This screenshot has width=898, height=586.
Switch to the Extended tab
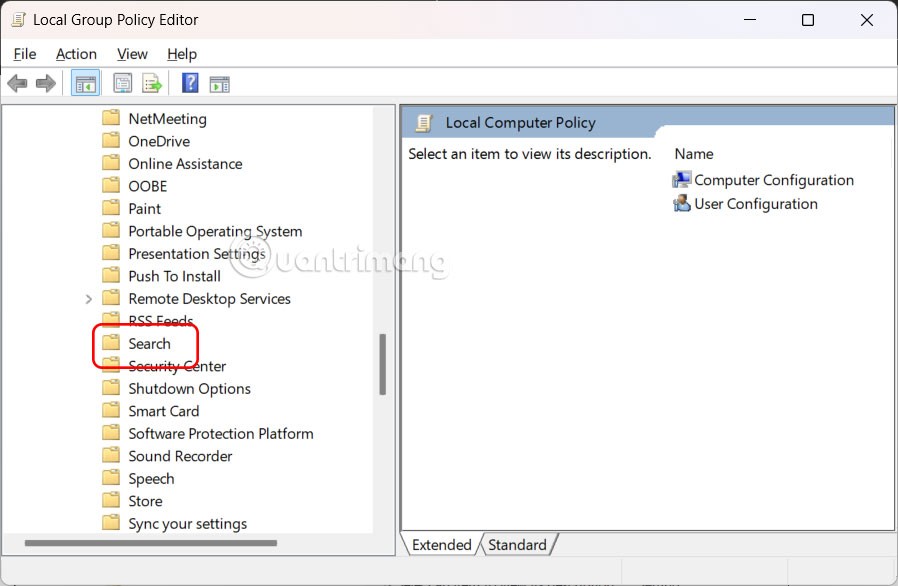(441, 545)
